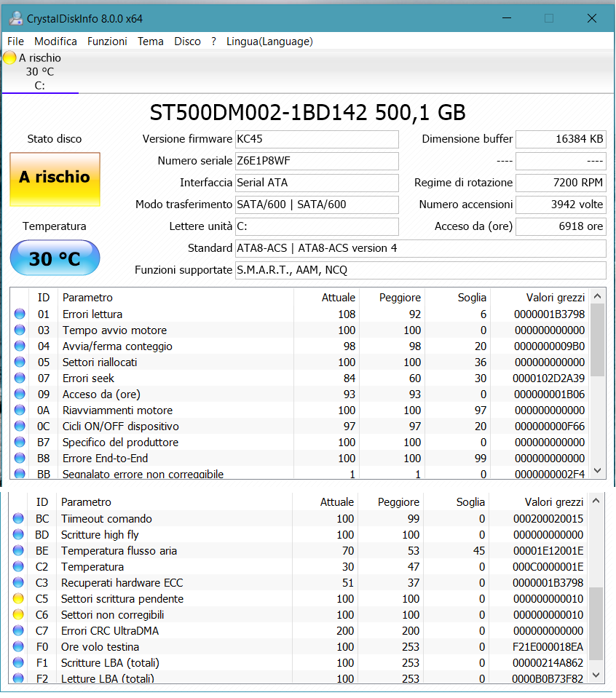The height and width of the screenshot is (698, 616).
Task: Select the C: disk tab showing 30 °C
Action: (40, 71)
